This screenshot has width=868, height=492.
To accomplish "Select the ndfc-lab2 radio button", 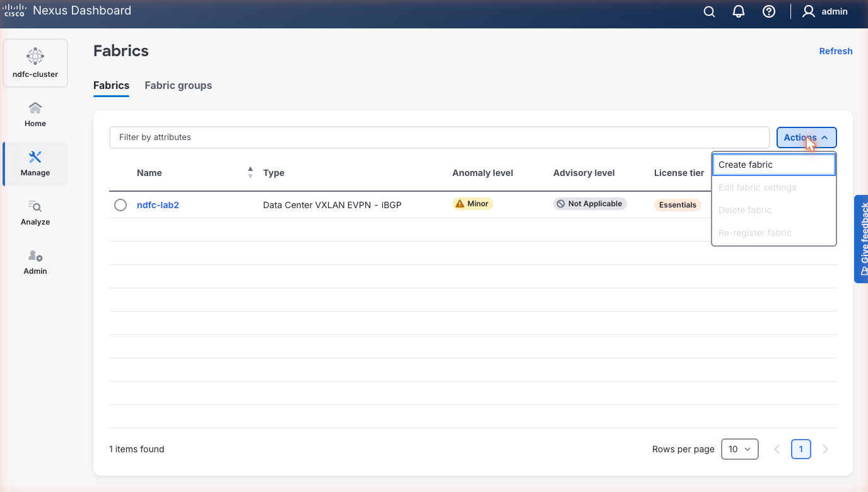I will point(120,205).
